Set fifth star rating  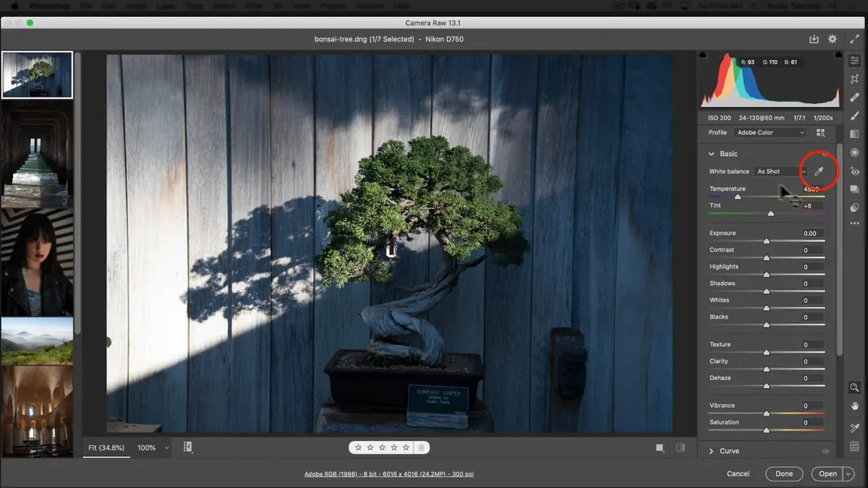406,447
